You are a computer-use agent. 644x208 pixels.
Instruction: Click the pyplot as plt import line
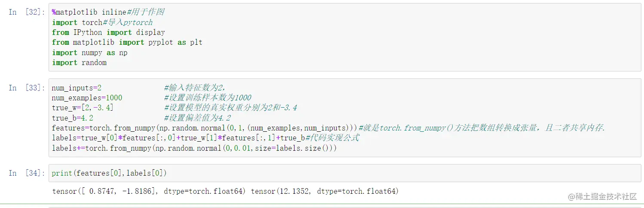pyautogui.click(x=127, y=42)
